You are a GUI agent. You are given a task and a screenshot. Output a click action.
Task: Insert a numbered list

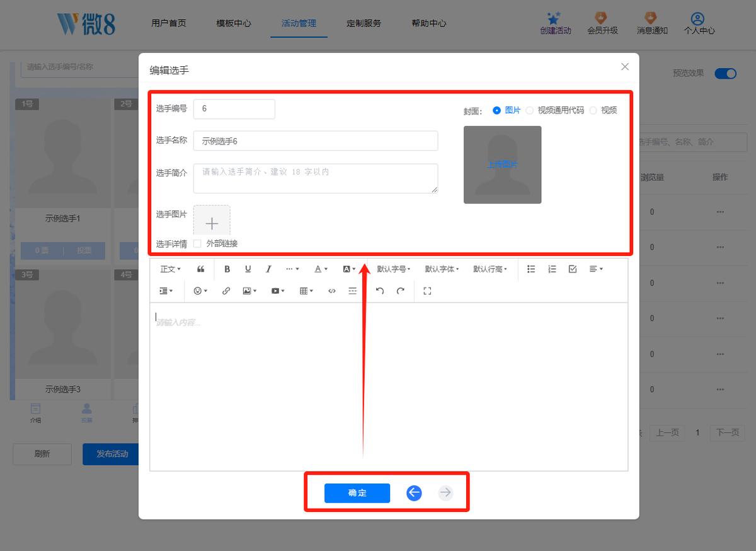point(552,269)
